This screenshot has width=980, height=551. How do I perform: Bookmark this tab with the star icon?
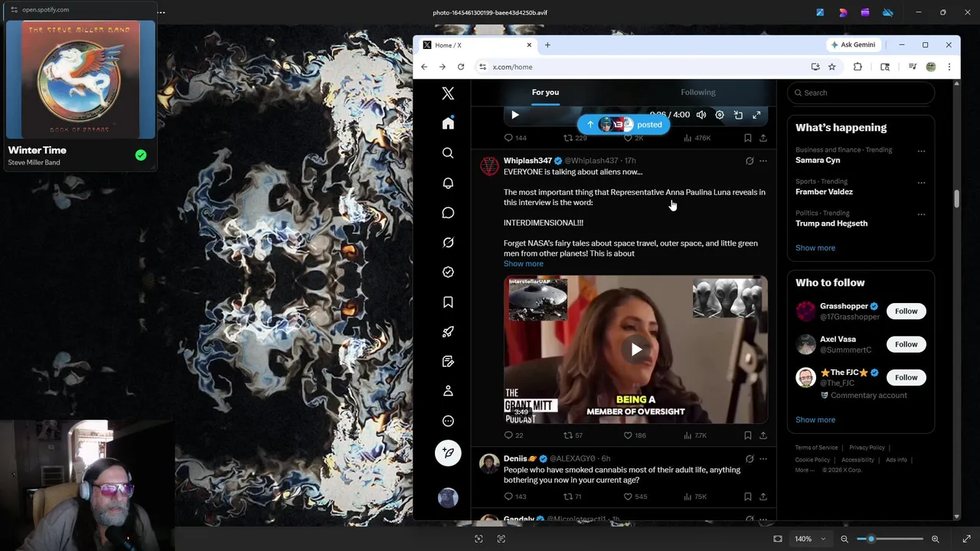tap(831, 67)
